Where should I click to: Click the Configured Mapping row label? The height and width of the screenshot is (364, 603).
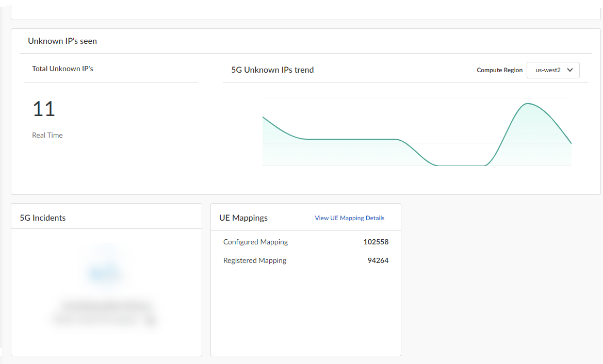click(255, 242)
